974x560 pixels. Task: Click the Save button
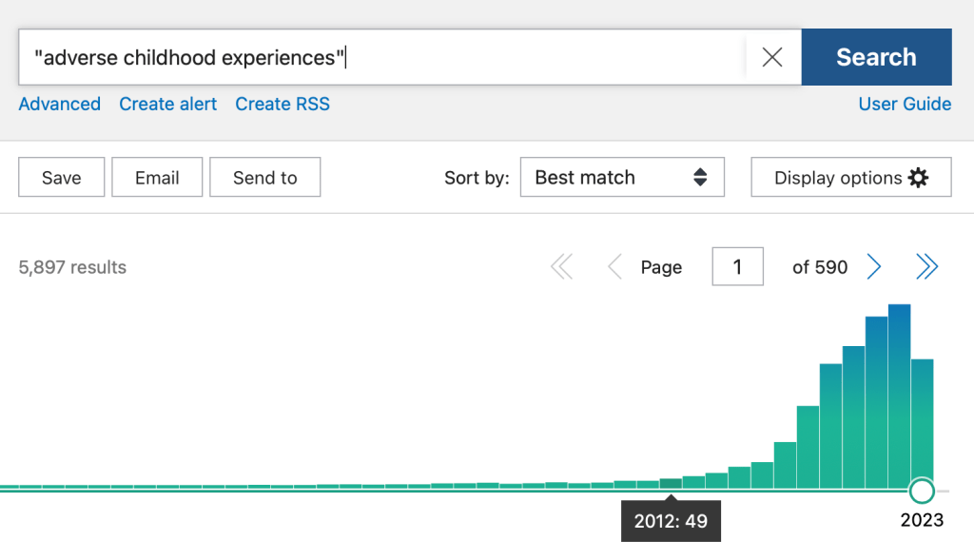tap(61, 178)
